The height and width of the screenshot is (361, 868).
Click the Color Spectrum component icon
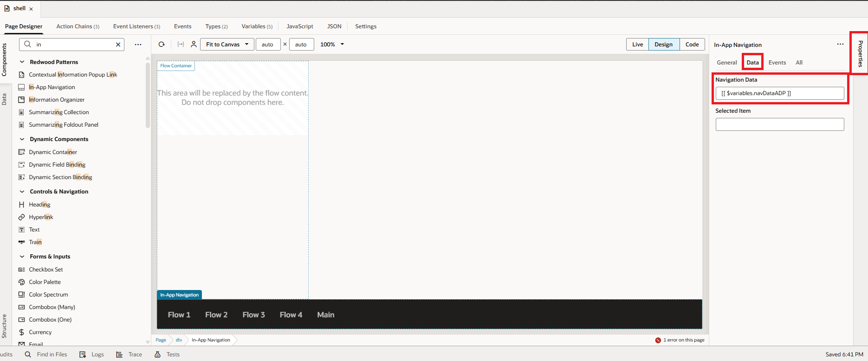[21, 295]
